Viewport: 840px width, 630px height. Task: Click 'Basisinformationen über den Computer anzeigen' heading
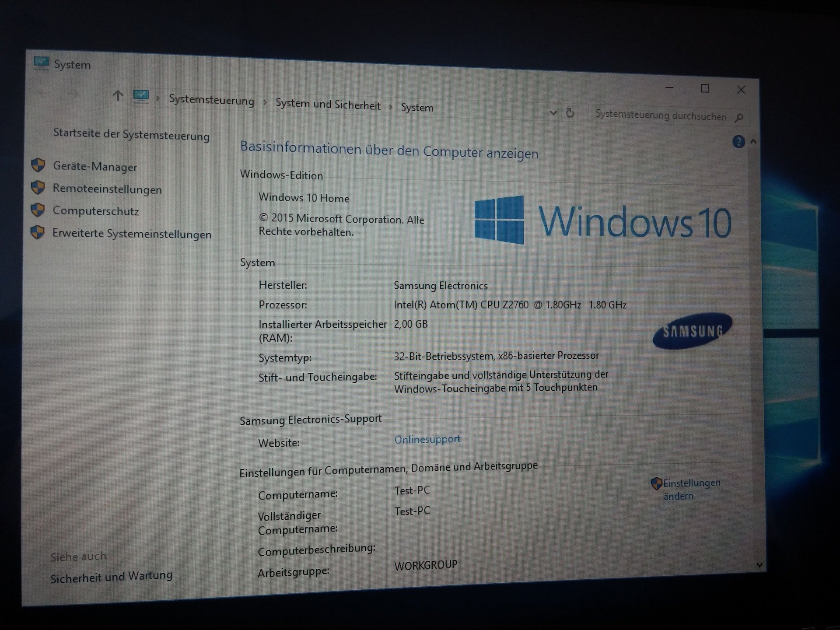click(x=389, y=150)
